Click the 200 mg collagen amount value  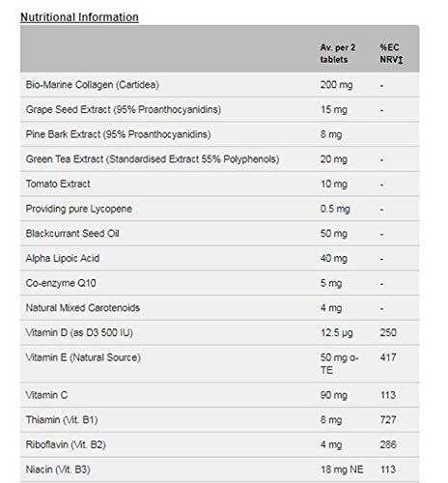[336, 85]
